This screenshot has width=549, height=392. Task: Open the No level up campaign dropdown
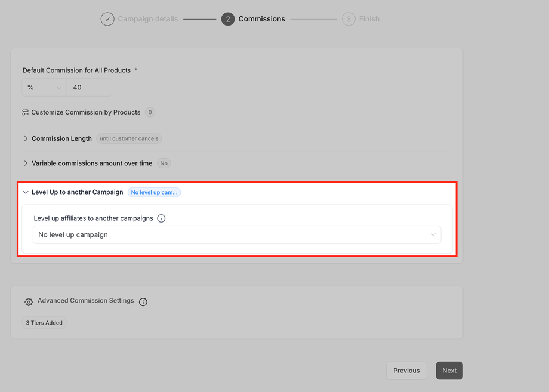coord(237,235)
